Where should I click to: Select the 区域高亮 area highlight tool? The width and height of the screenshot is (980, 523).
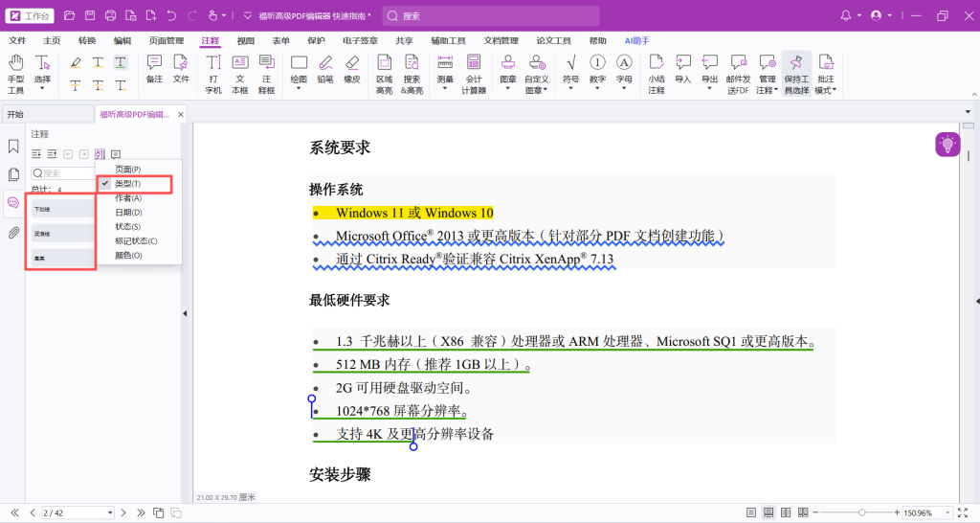[x=385, y=73]
